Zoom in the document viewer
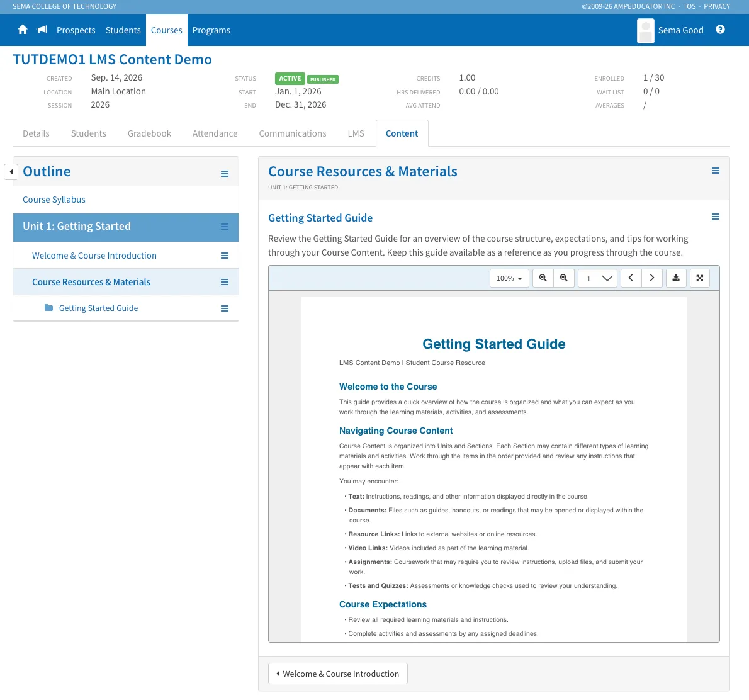 tap(564, 278)
